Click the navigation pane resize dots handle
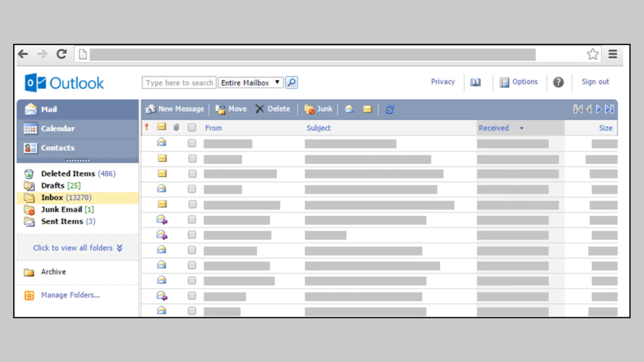The height and width of the screenshot is (362, 644). 78,160
